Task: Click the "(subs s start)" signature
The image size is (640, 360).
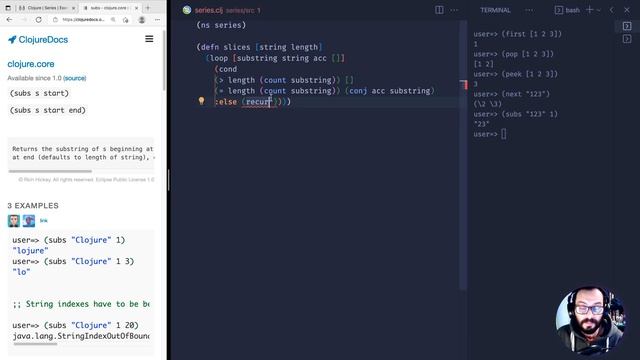Action: click(40, 93)
